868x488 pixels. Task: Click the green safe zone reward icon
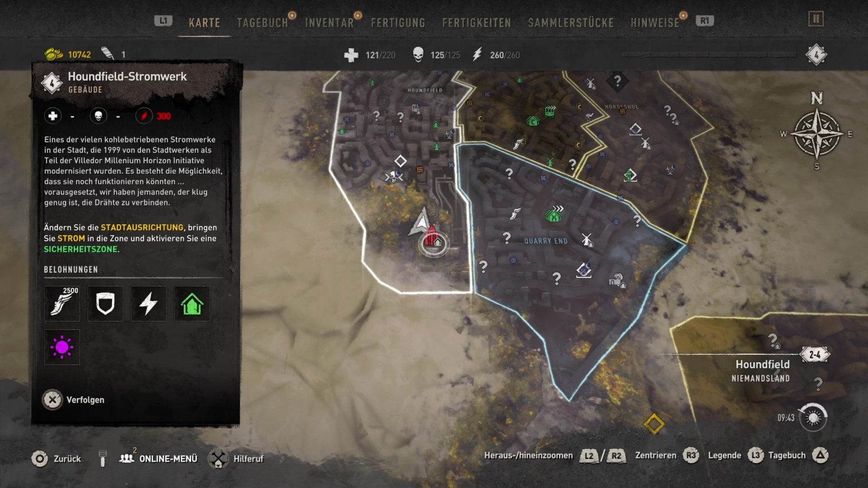[192, 303]
